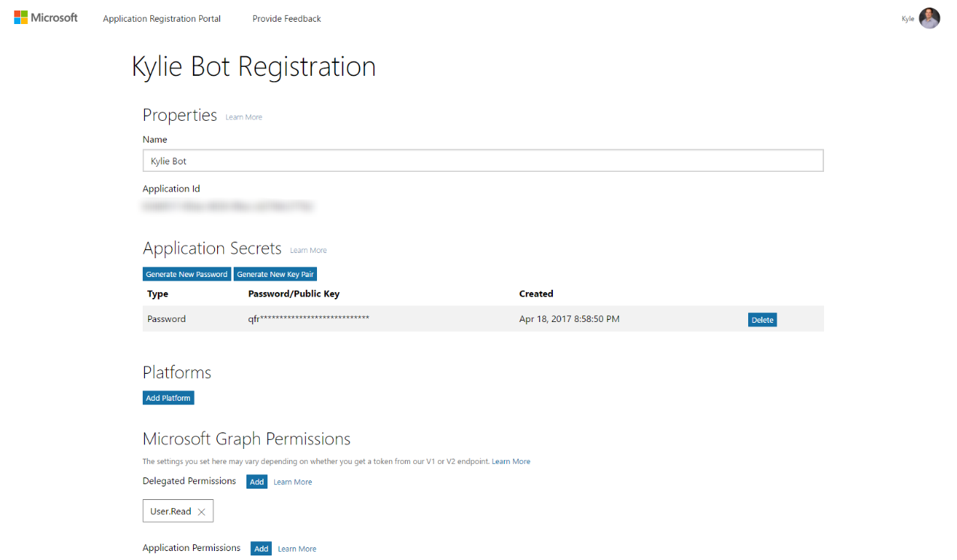Click the Microsoft logo

point(46,17)
